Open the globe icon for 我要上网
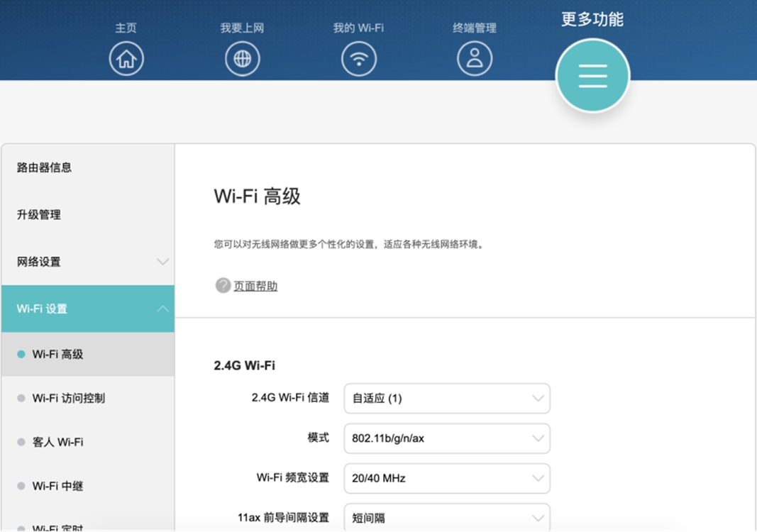 click(243, 59)
